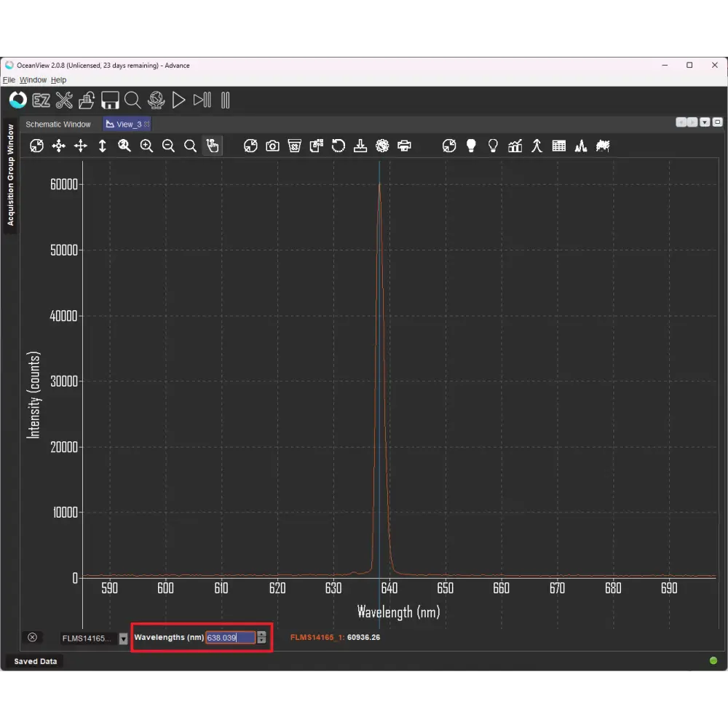Screen dimensions: 728x728
Task: Click the magnifier search icon in main toolbar
Action: click(x=132, y=100)
